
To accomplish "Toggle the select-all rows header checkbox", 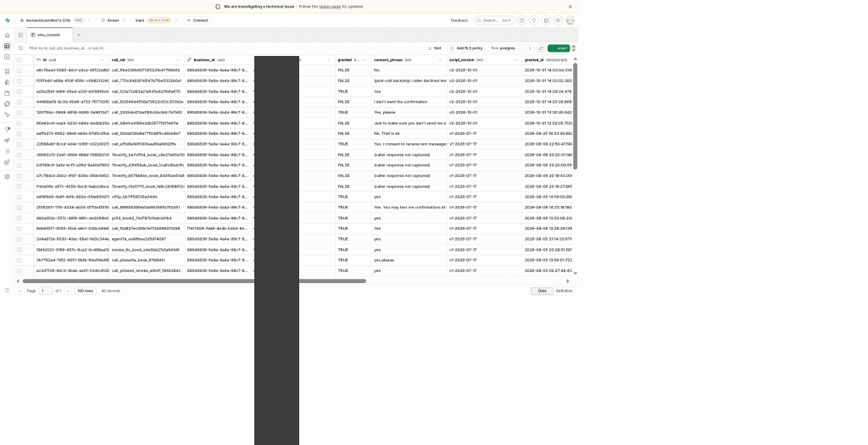I will tap(19, 60).
